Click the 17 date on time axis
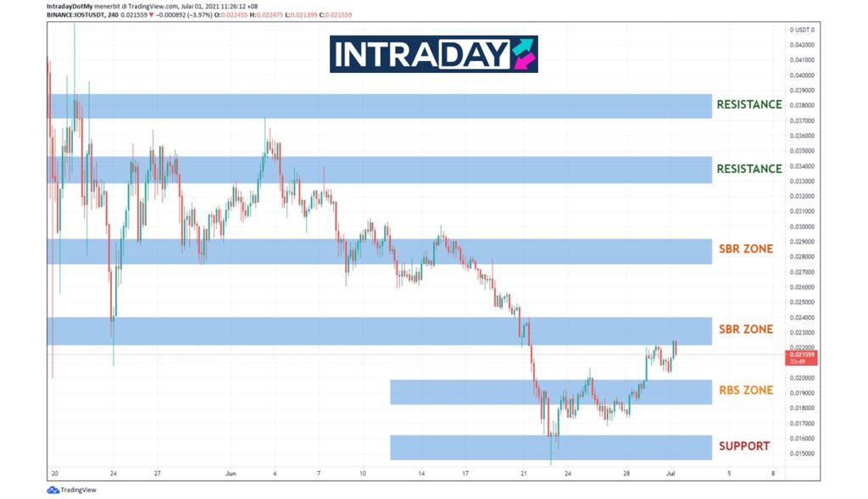The image size is (868, 499). coord(465,474)
